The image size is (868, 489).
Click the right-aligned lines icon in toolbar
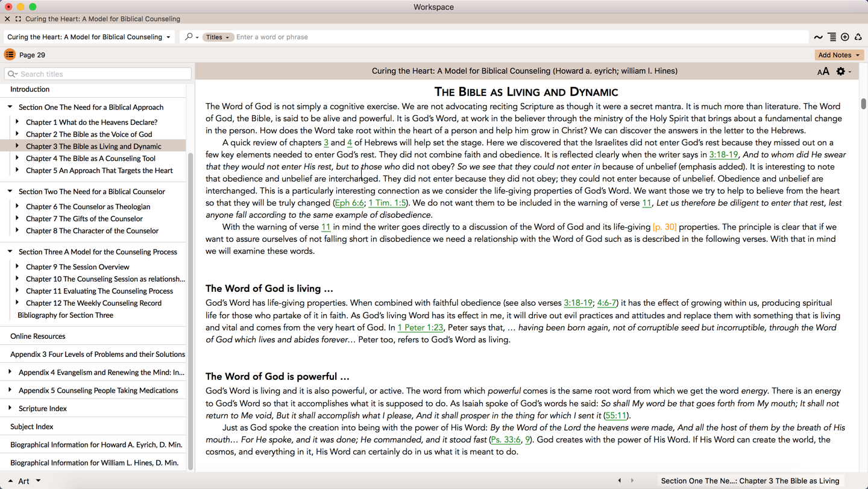832,37
